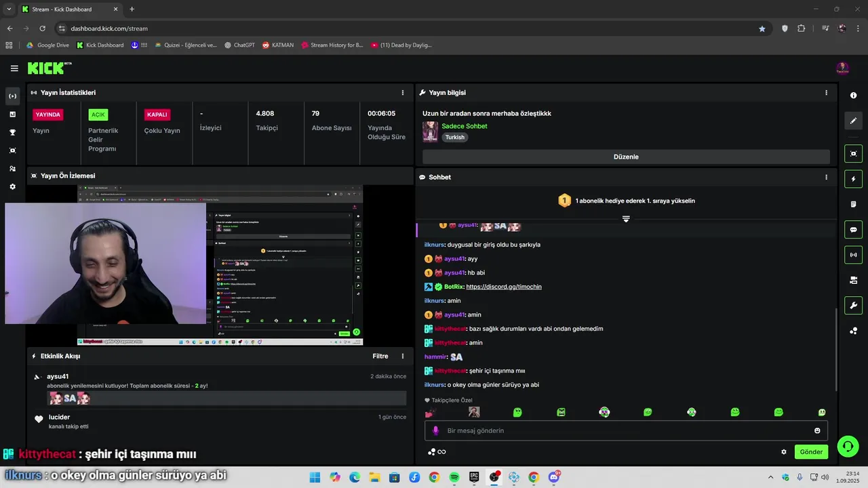Open Etkinlik Akışı three-dot menu

403,356
